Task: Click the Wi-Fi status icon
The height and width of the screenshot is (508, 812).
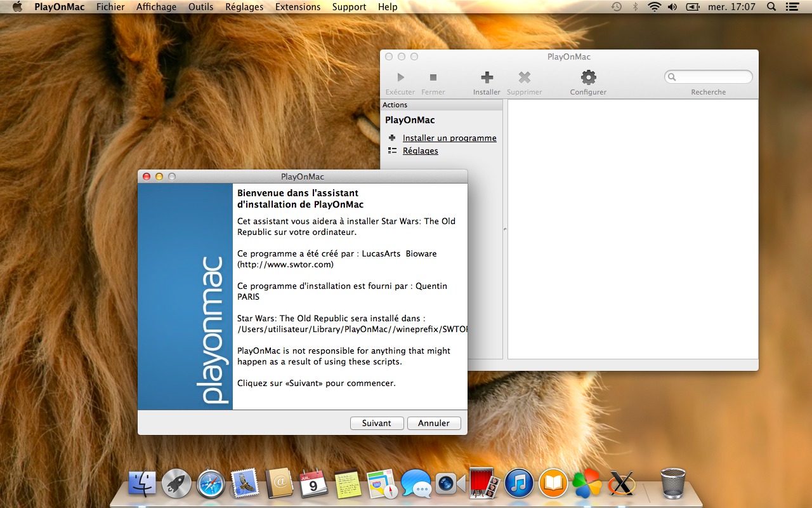Action: 654,7
